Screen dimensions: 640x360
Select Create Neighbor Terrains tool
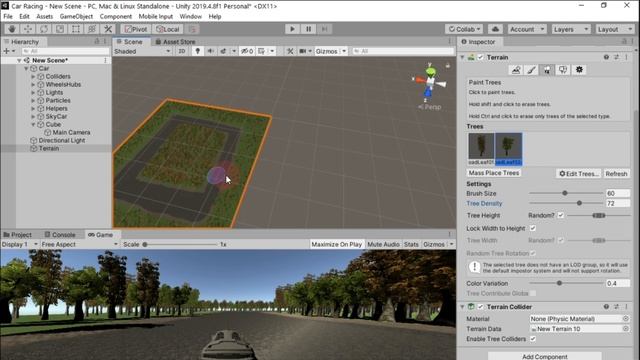516,70
